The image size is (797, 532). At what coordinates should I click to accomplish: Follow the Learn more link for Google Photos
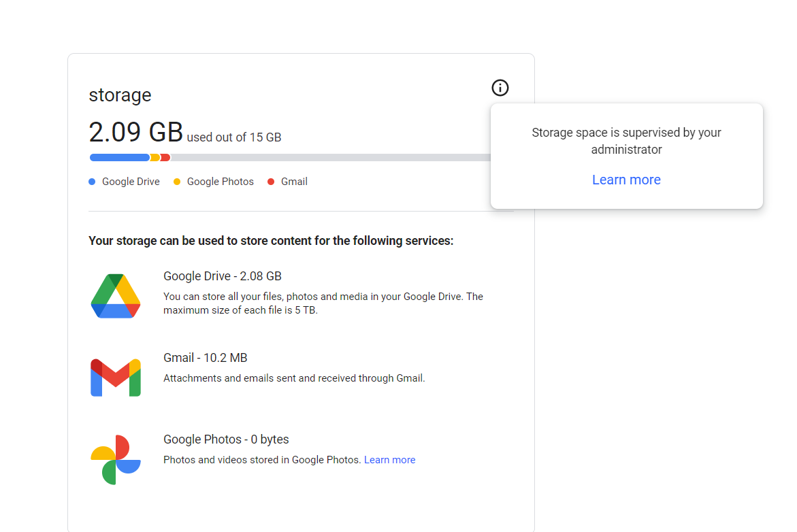(389, 460)
